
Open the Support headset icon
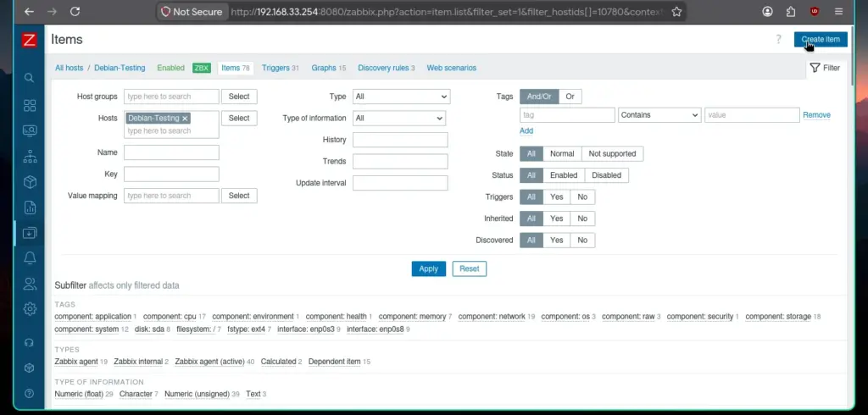30,343
